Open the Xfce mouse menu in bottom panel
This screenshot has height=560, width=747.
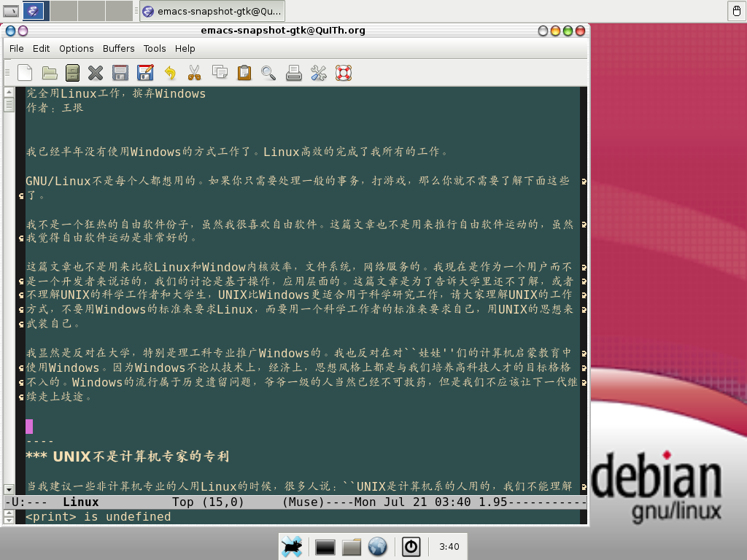(x=292, y=546)
